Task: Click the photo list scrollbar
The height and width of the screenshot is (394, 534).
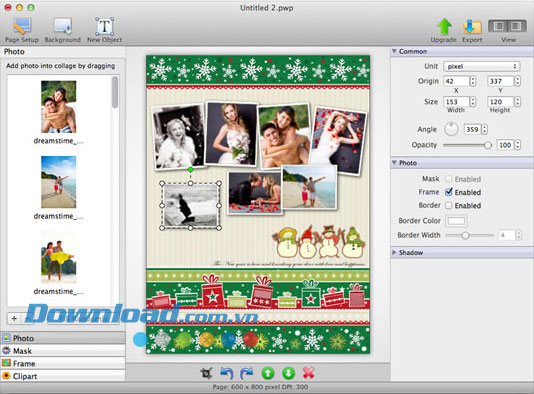Action: [115, 92]
